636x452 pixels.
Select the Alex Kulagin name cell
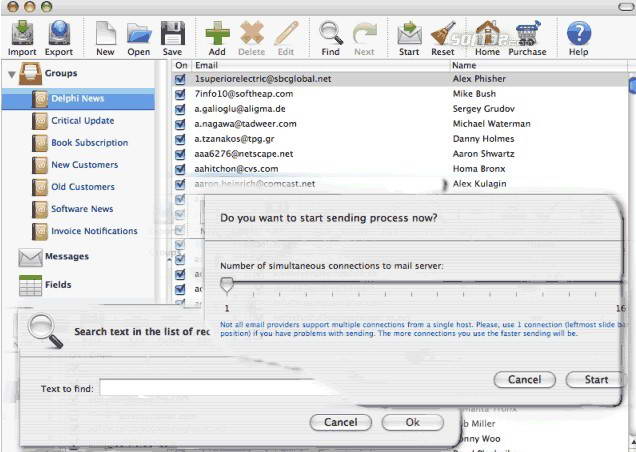479,184
